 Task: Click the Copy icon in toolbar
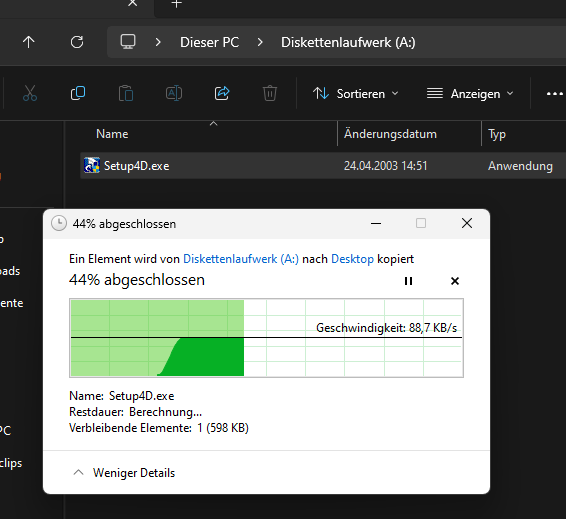click(78, 93)
